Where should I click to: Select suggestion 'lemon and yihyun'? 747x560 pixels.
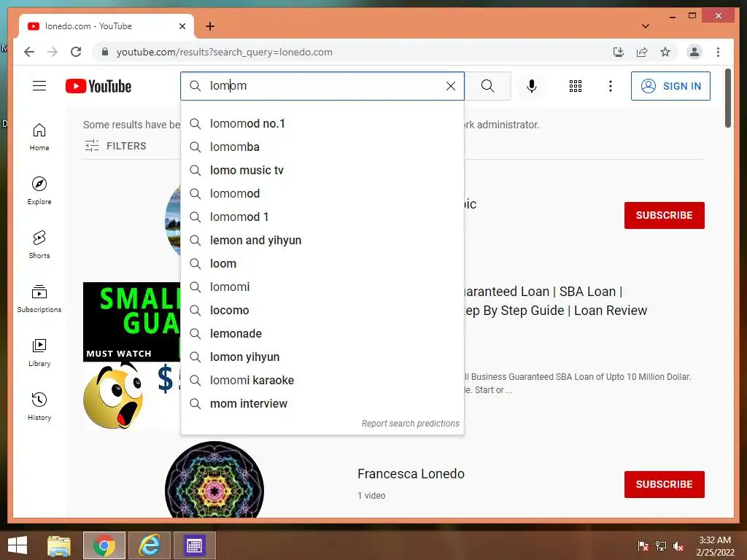(322, 241)
